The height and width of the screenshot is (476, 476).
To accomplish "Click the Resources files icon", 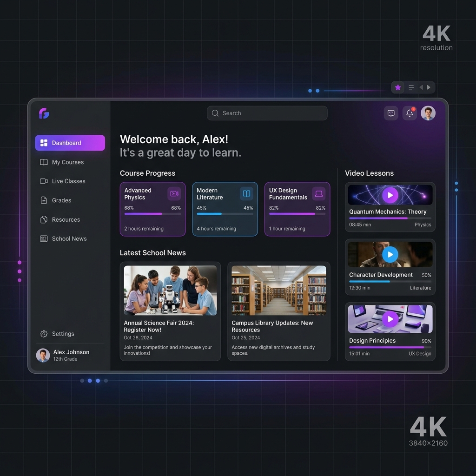I will pyautogui.click(x=44, y=219).
